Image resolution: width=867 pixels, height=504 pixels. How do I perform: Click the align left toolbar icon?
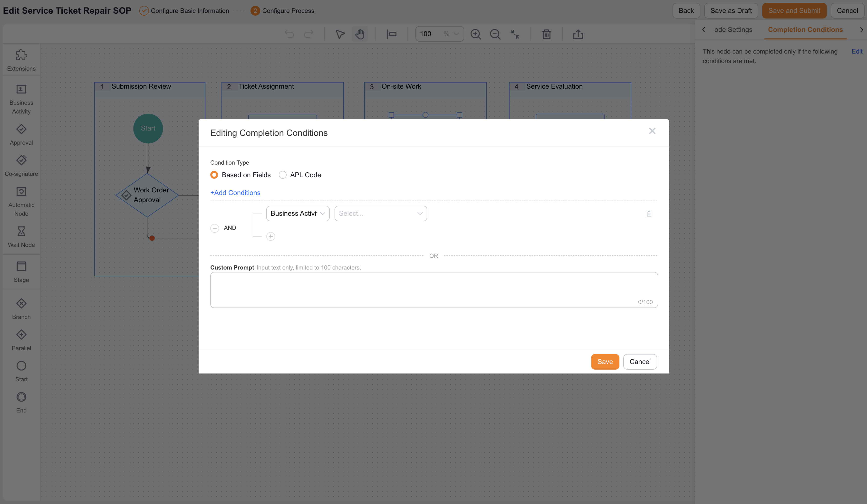[x=392, y=34]
